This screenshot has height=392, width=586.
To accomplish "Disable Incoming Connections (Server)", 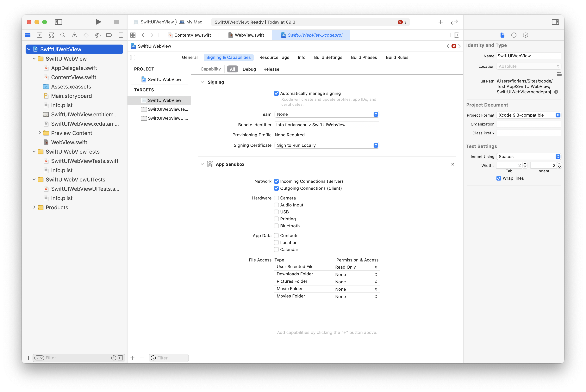I will pos(276,181).
